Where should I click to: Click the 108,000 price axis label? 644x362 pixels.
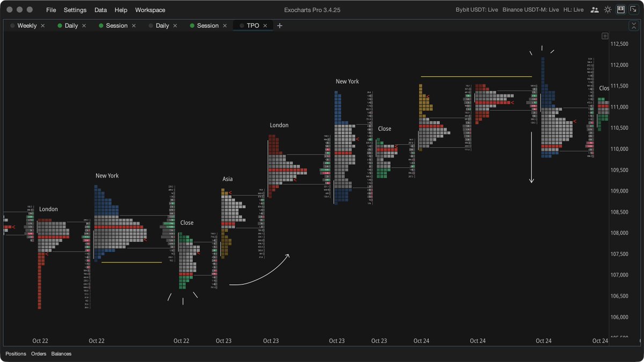pos(620,233)
